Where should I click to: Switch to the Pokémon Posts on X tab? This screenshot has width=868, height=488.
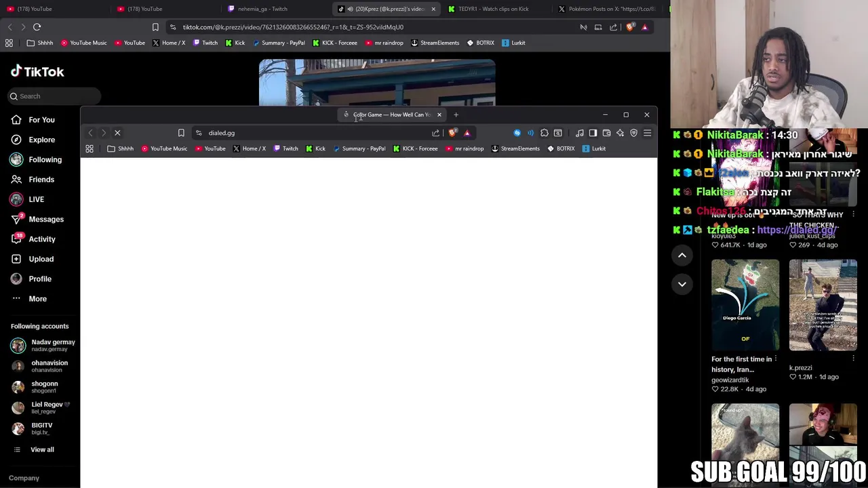607,9
